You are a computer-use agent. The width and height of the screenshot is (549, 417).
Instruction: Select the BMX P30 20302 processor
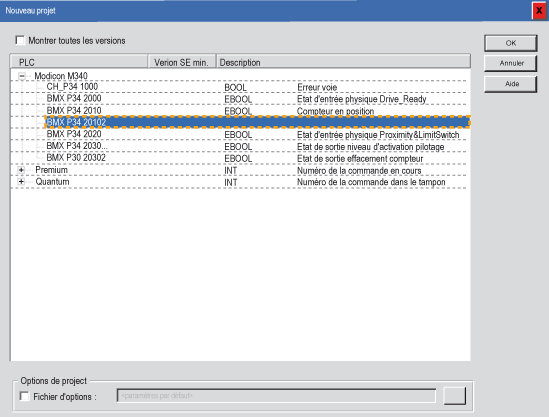point(76,158)
